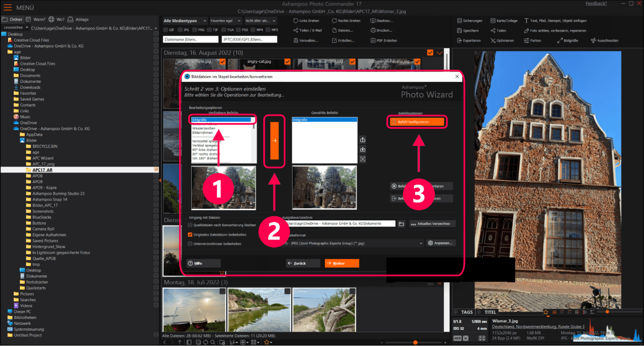Toggle the PNG file type filter
644x346 pixels.
click(195, 30)
